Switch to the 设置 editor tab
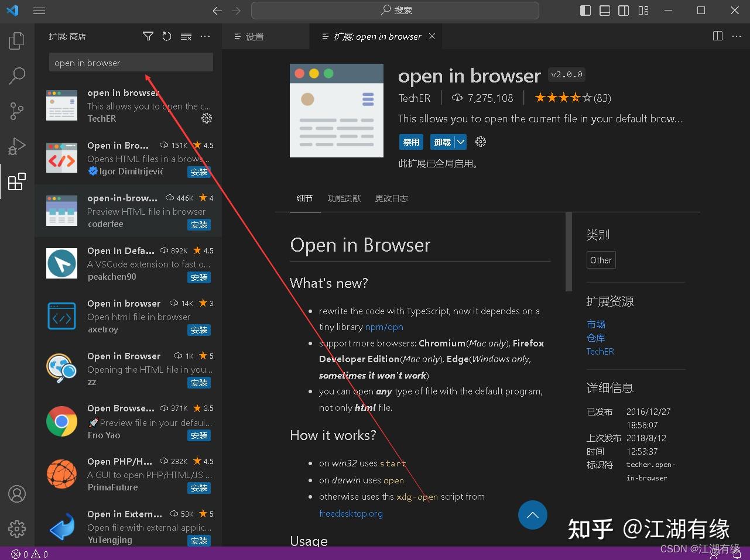The width and height of the screenshot is (750, 560). point(255,36)
